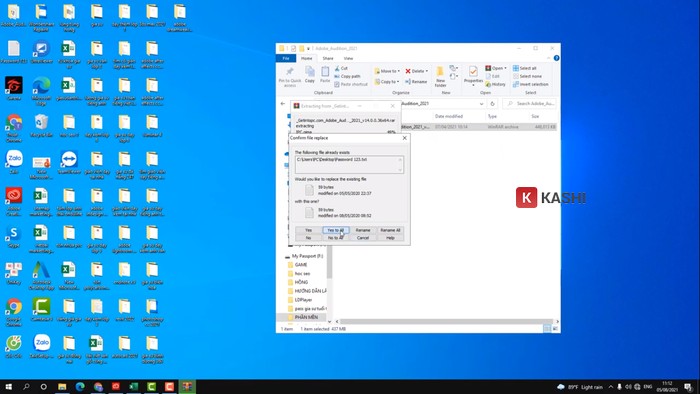The height and width of the screenshot is (394, 700).
Task: Click Edit in Open group
Action: [x=492, y=76]
